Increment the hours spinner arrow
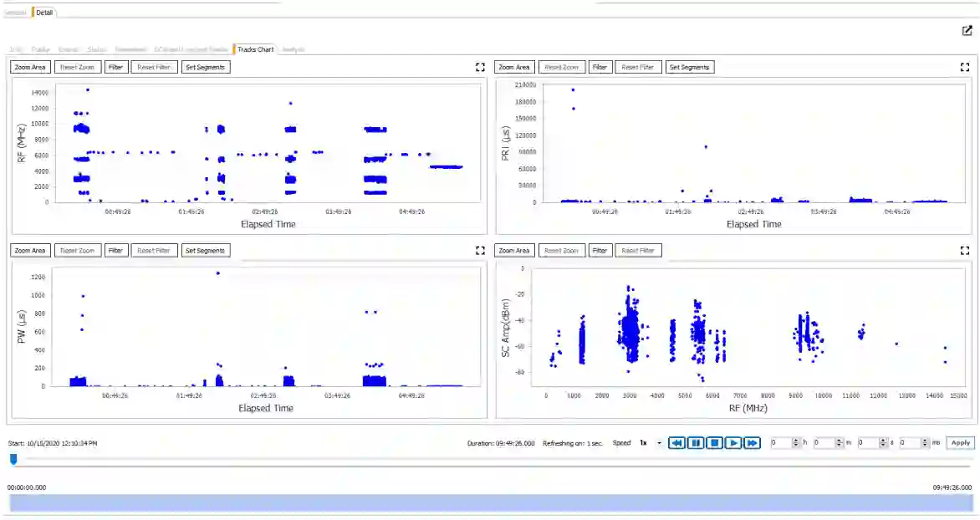The width and height of the screenshot is (980, 520). [796, 441]
